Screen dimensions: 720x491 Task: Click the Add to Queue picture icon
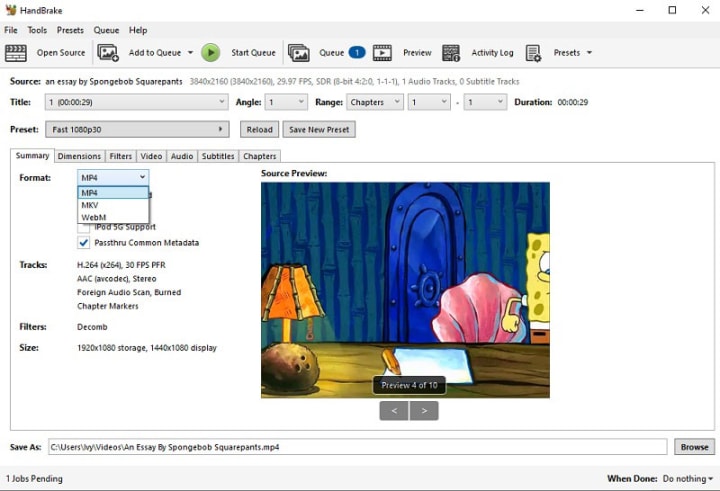tap(108, 53)
